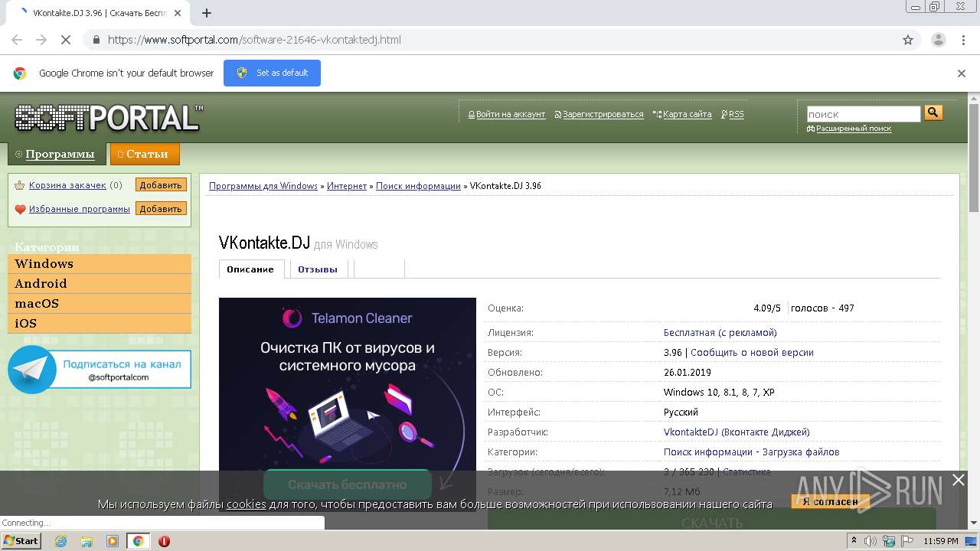Click Добавить next to Избранные программы

[161, 209]
